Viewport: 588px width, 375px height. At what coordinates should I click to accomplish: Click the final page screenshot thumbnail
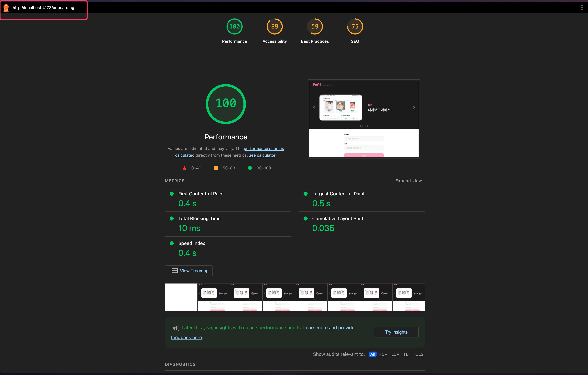(364, 119)
